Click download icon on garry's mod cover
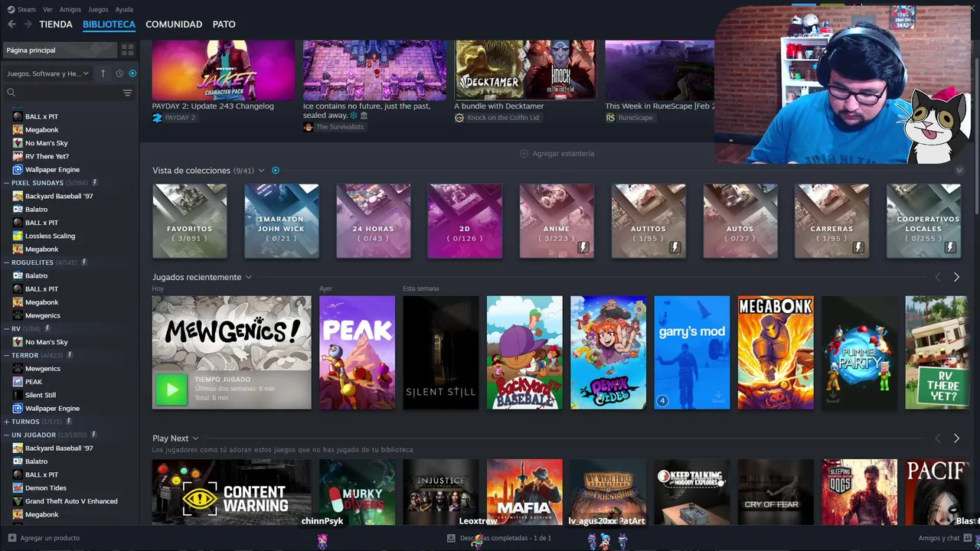This screenshot has width=980, height=551. tap(718, 397)
